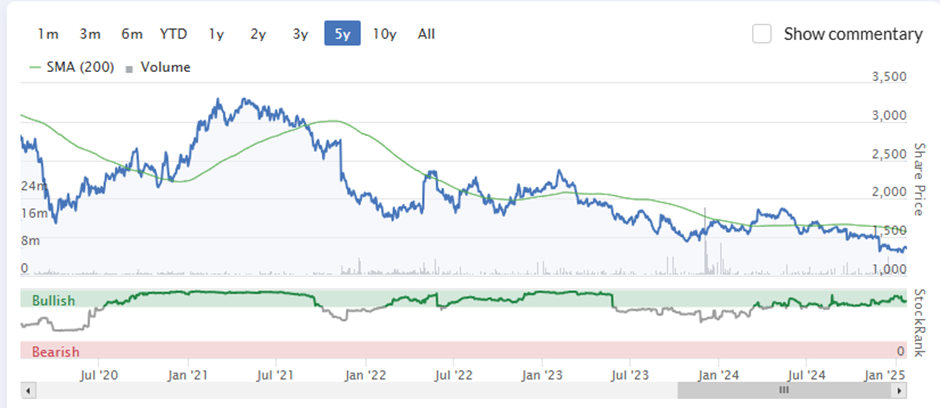Select the 6m time range
940x408 pixels.
pyautogui.click(x=132, y=34)
